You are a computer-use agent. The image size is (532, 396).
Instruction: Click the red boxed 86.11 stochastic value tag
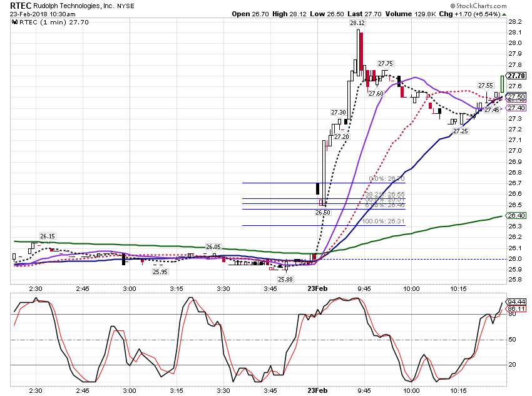click(516, 308)
